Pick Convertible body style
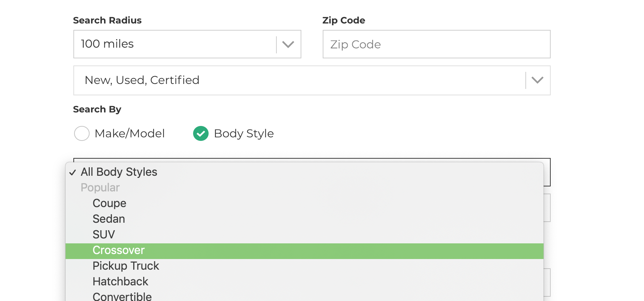This screenshot has width=644, height=301. click(122, 296)
